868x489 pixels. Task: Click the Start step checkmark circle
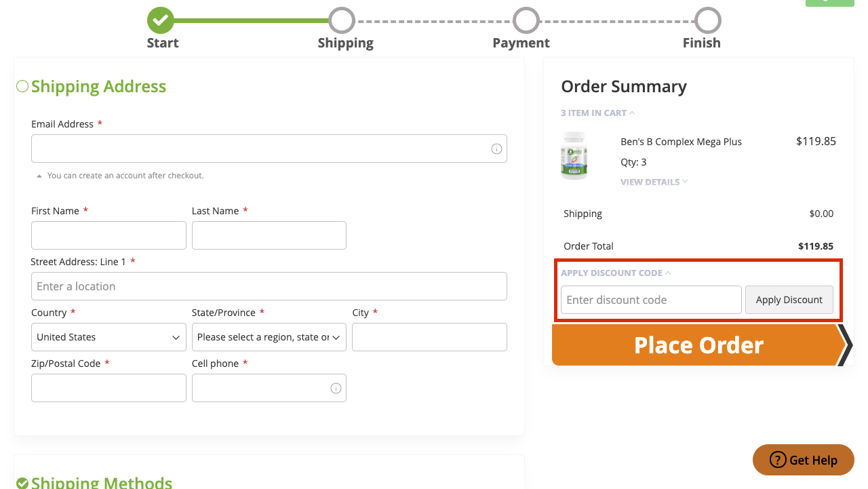point(161,20)
